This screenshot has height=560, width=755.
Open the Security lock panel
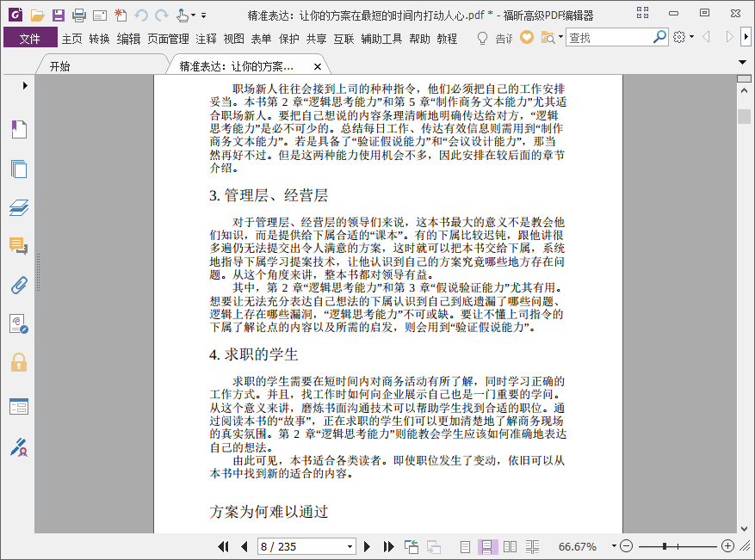click(19, 362)
